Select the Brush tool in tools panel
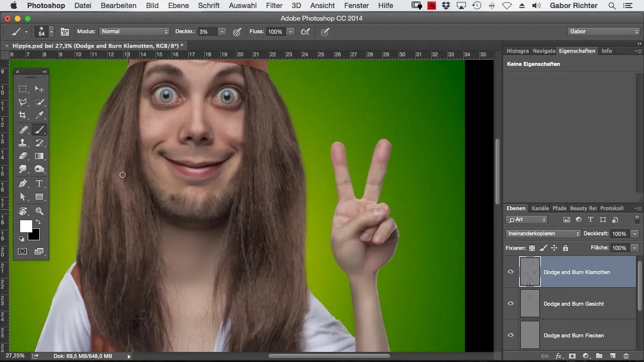 click(39, 130)
